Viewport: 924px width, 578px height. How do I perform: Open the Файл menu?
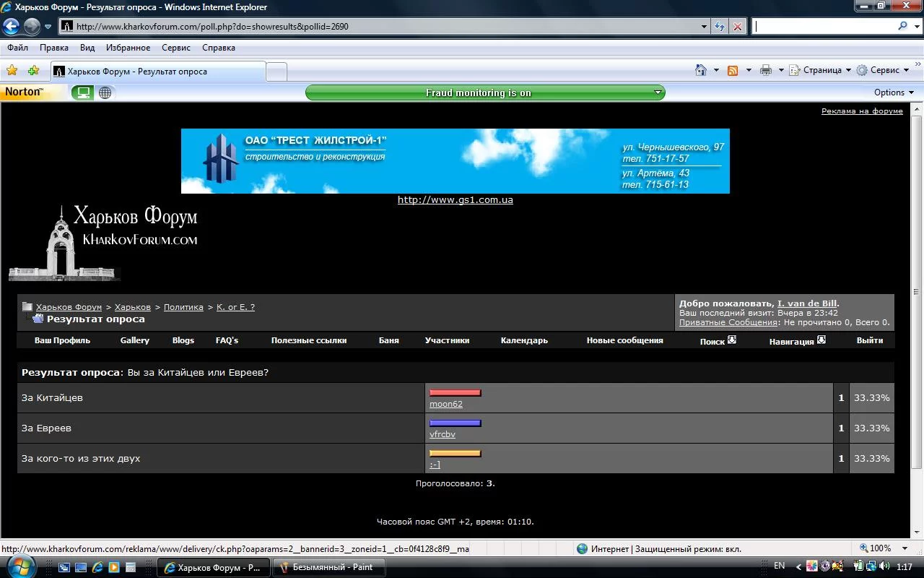[17, 48]
